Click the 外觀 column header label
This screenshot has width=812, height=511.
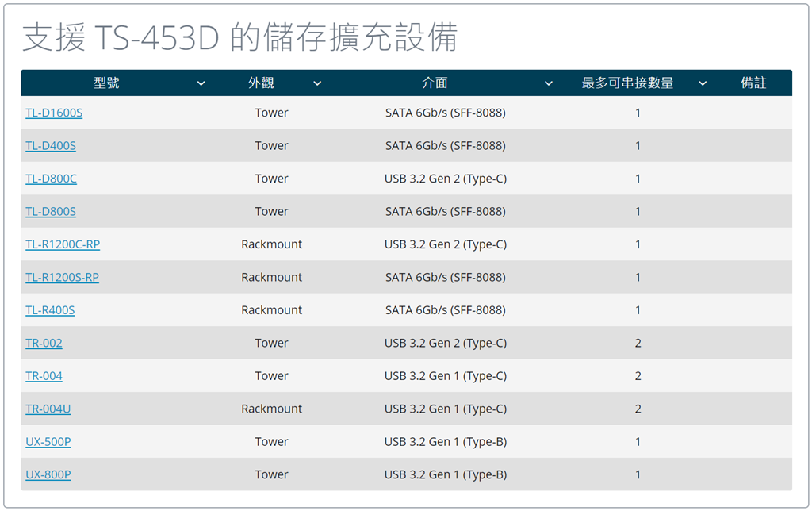point(261,83)
